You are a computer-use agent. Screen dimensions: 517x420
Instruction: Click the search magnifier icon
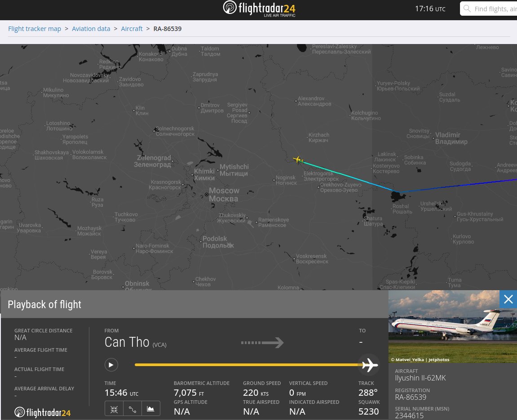click(x=467, y=9)
